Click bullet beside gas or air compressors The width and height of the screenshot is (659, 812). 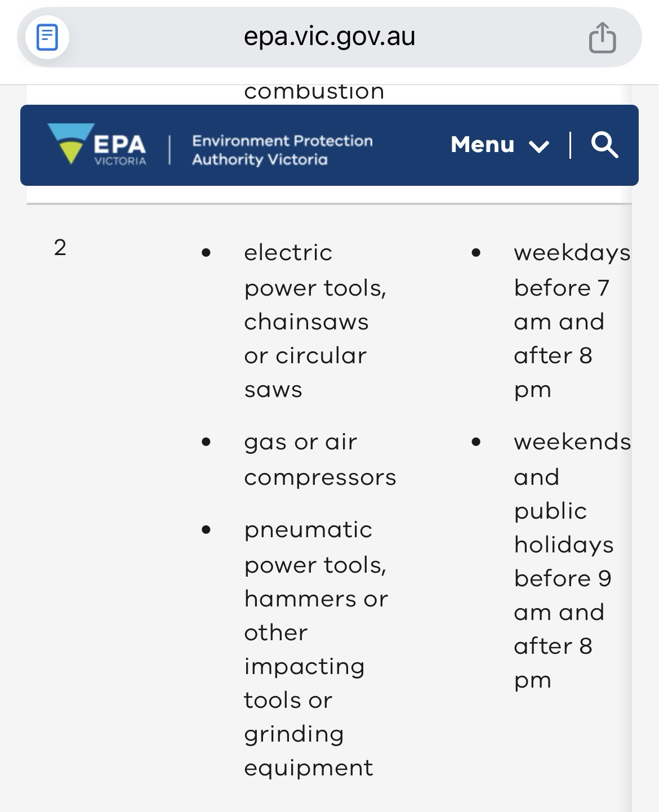206,443
